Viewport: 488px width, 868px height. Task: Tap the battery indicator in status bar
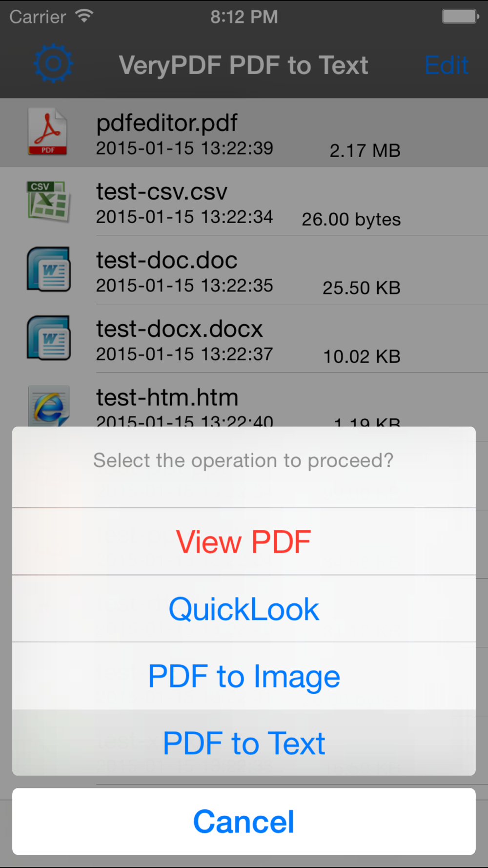click(x=461, y=16)
